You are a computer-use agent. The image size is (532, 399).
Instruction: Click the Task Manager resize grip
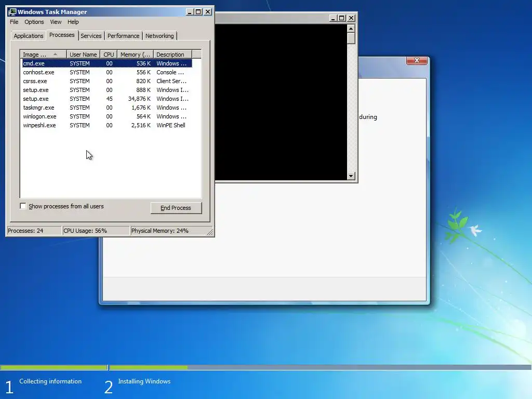click(210, 232)
